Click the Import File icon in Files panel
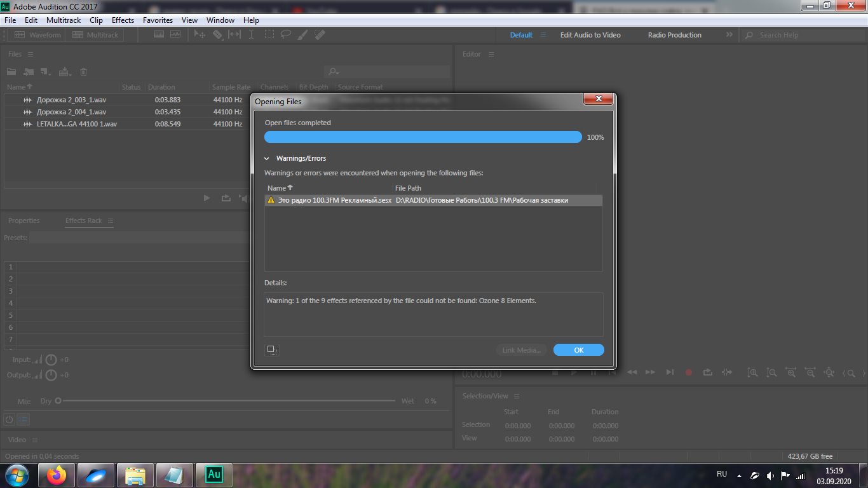This screenshot has width=868, height=488. [x=29, y=72]
